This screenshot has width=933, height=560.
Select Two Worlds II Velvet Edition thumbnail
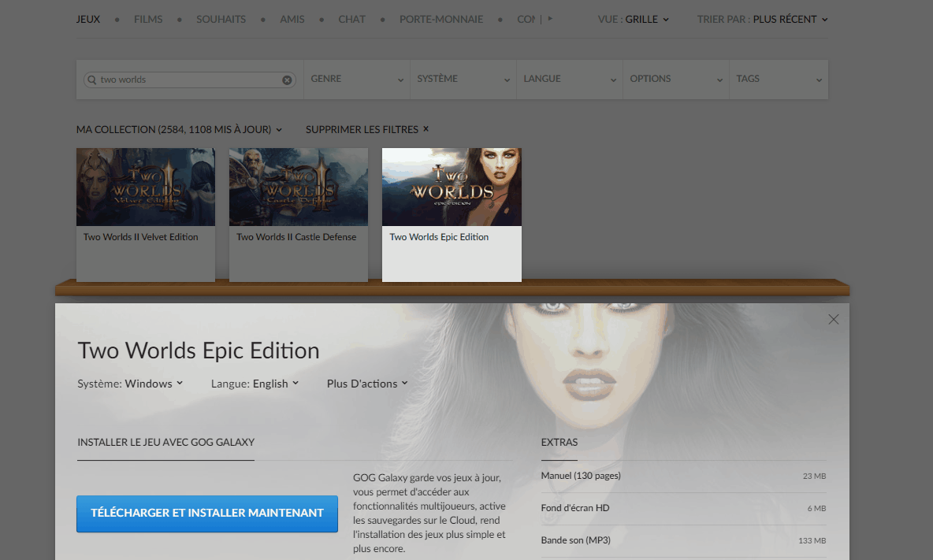point(146,187)
